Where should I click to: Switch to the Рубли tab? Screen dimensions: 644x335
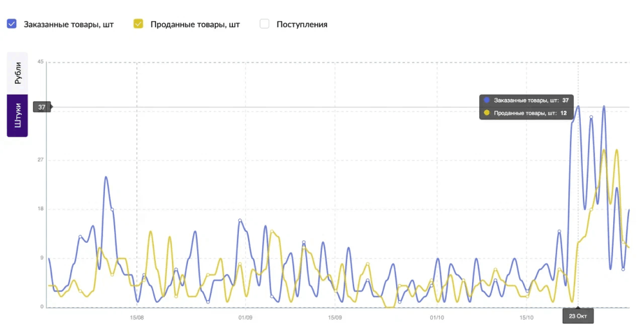(17, 73)
